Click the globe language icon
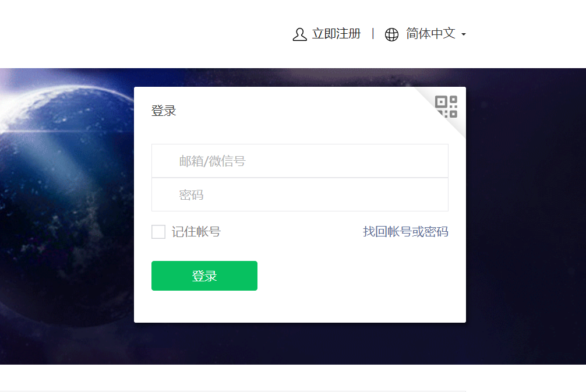 (x=391, y=34)
